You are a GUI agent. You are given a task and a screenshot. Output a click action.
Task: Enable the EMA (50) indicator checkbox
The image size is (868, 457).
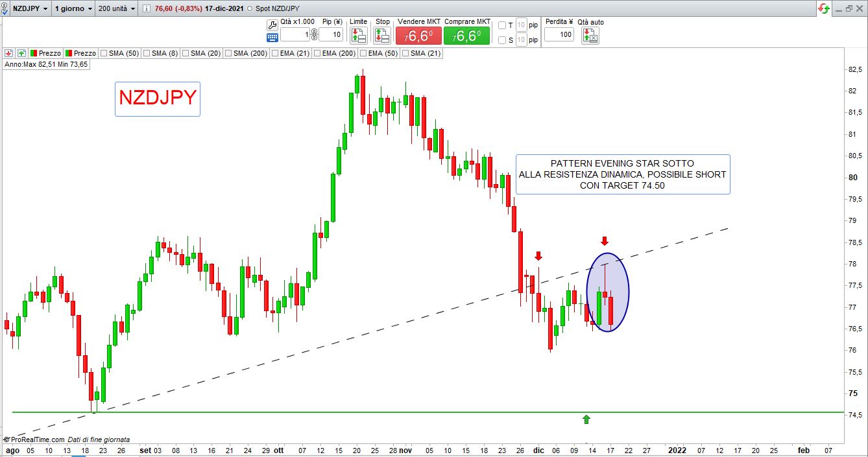click(x=364, y=53)
